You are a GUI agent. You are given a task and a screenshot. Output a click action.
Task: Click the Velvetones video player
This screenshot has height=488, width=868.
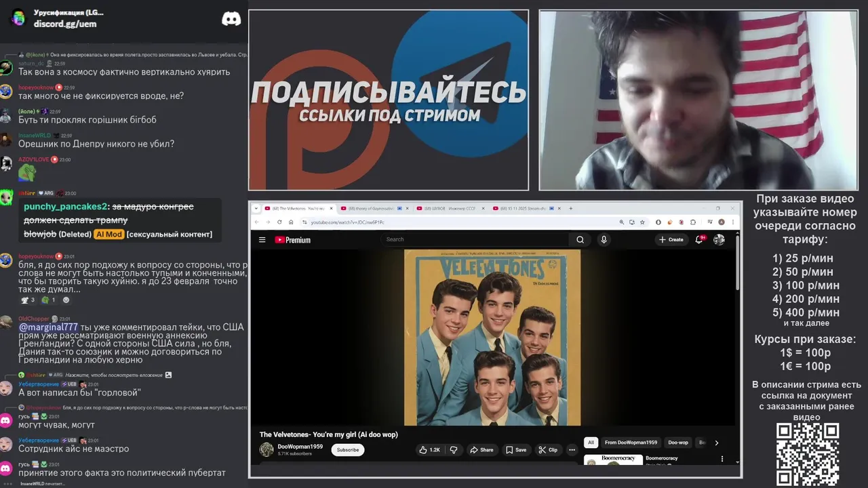click(492, 338)
